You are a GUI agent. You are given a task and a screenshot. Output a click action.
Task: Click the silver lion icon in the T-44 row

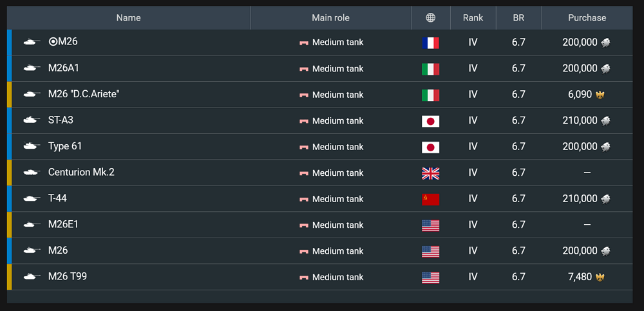605,199
